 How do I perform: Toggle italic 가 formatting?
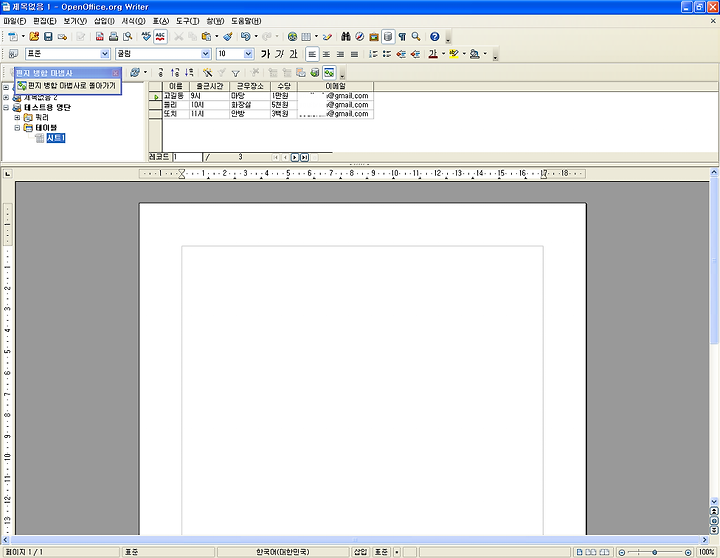279,54
